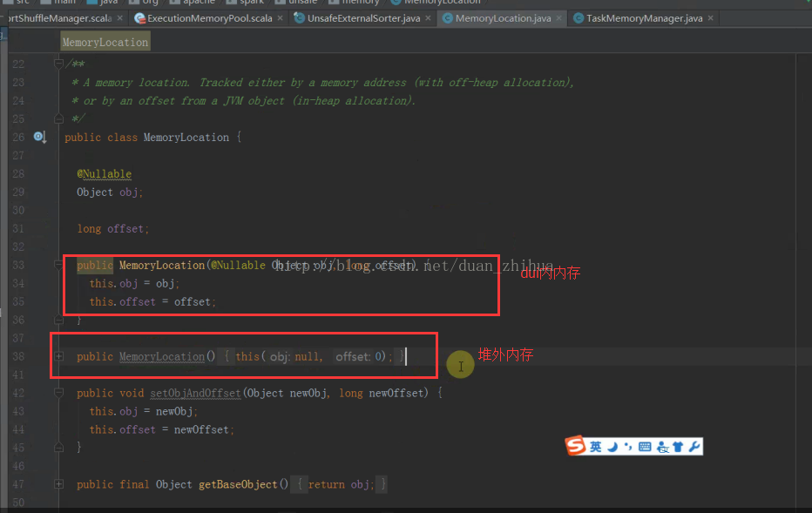The width and height of the screenshot is (812, 513).
Task: Click the "Object obj;" field declaration
Action: (x=110, y=192)
